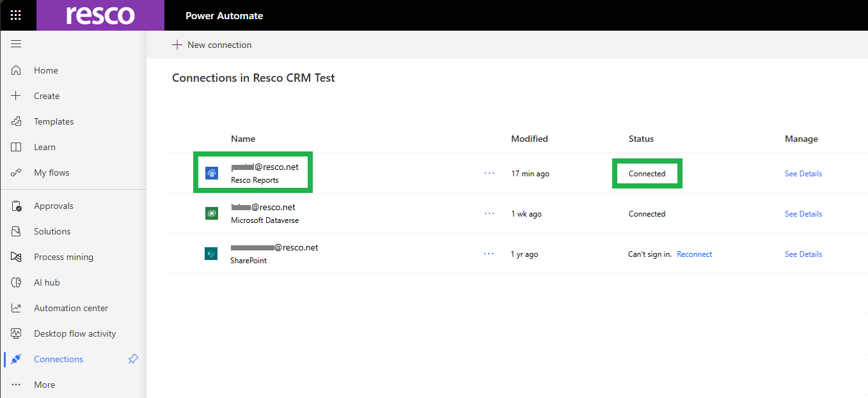Expand the More item in sidebar
The image size is (868, 398).
(x=44, y=385)
